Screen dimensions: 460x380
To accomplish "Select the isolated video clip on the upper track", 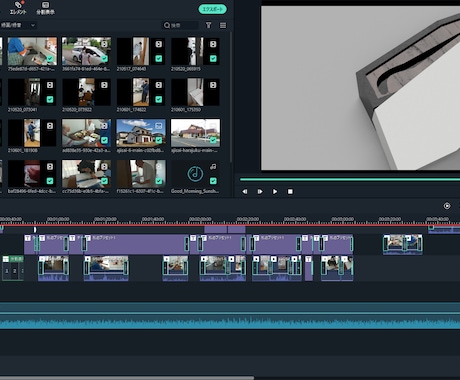I will 403,244.
